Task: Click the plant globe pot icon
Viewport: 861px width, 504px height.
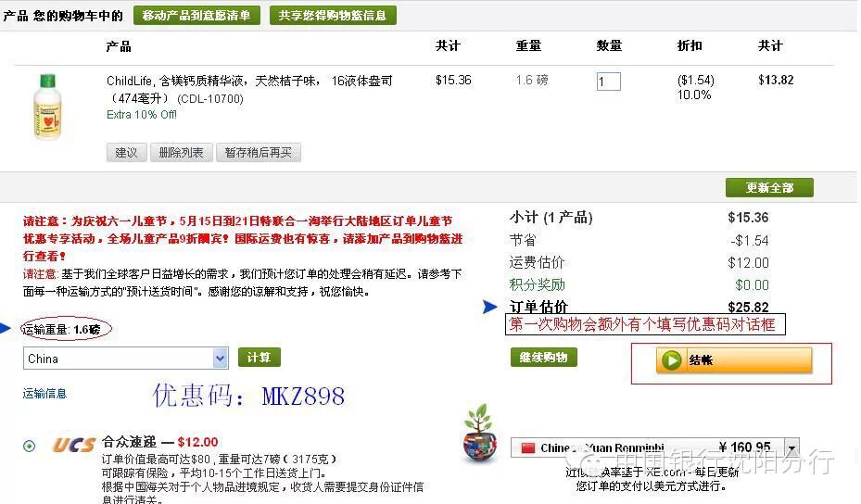Action: point(480,434)
